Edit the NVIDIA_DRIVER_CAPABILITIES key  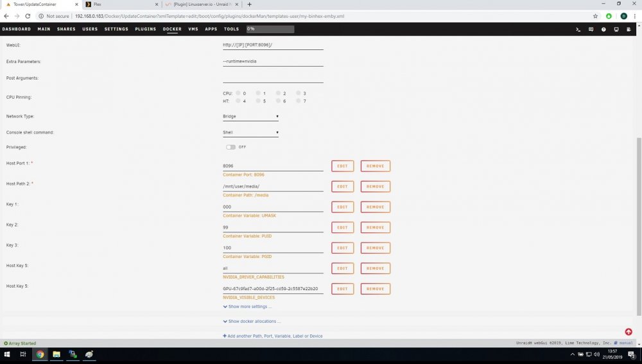click(x=342, y=268)
